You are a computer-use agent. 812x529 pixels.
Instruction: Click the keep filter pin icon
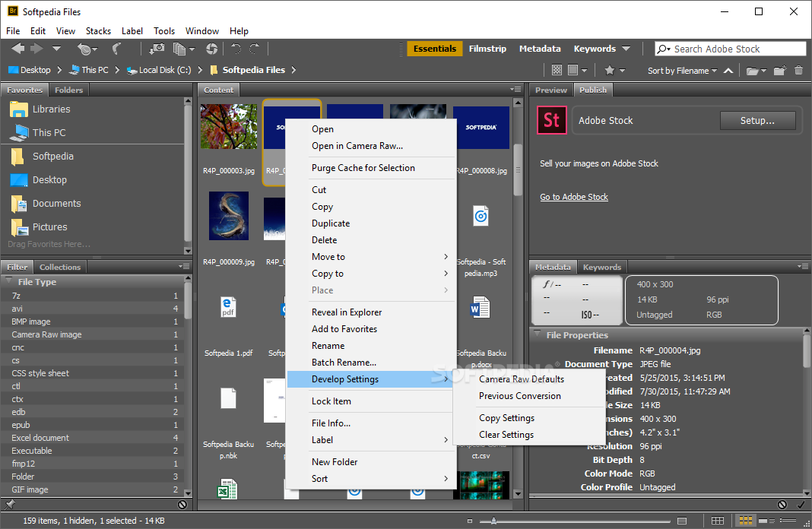click(x=9, y=504)
